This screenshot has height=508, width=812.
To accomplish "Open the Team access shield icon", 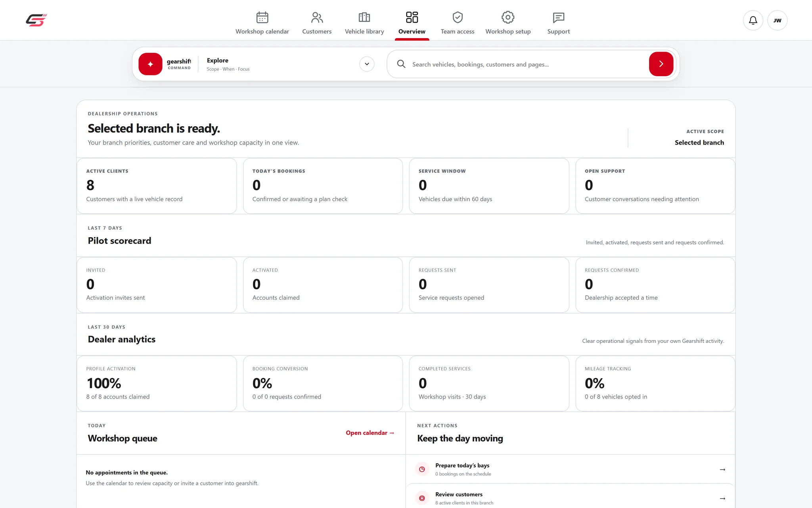I will click(x=458, y=17).
